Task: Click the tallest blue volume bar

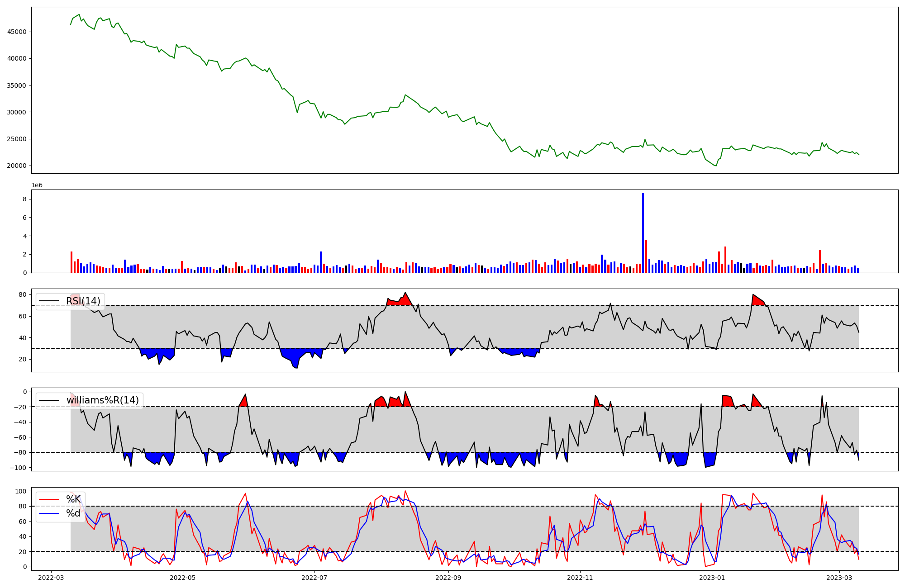Action: click(643, 233)
